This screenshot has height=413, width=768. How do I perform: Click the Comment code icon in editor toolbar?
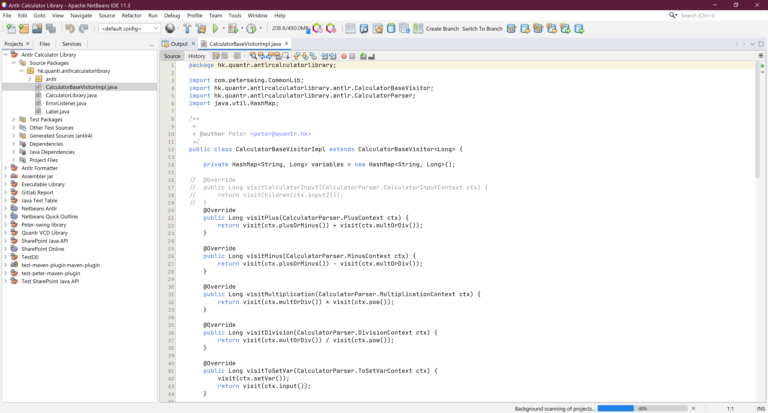[363, 56]
